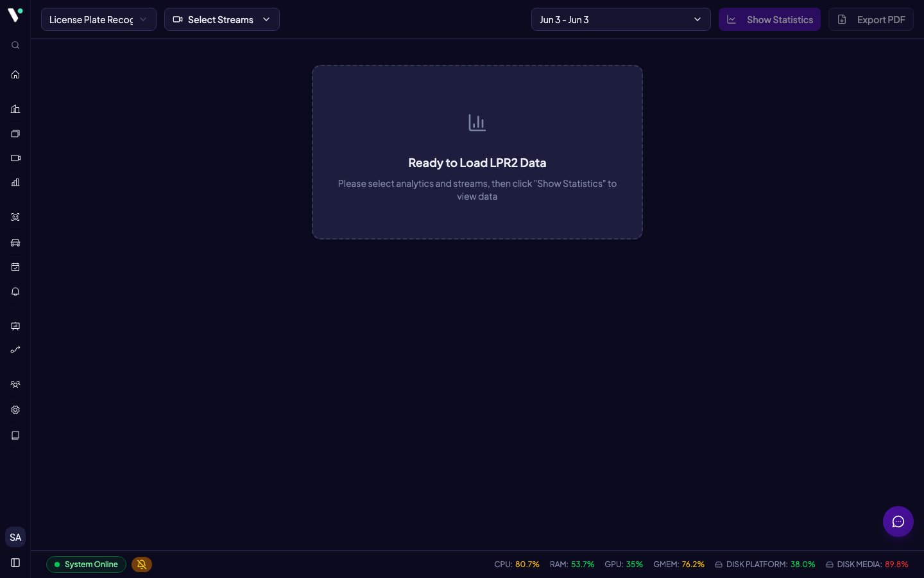924x578 pixels.
Task: Click the Export PDF button
Action: click(871, 19)
